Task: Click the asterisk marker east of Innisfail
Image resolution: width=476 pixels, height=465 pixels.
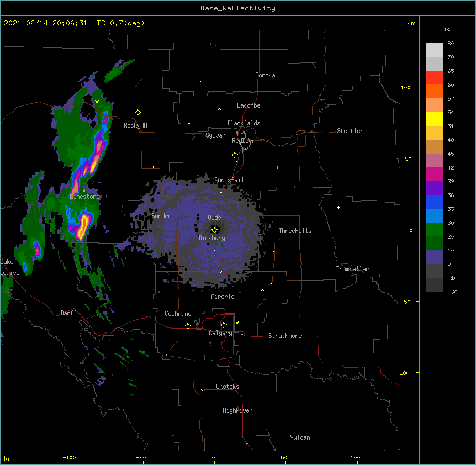Action: tap(277, 167)
